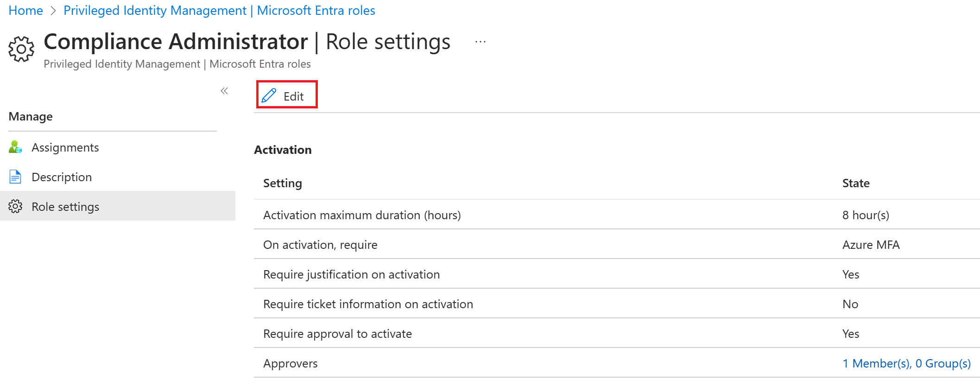This screenshot has width=980, height=386.
Task: Open the Description menu item
Action: 62,177
